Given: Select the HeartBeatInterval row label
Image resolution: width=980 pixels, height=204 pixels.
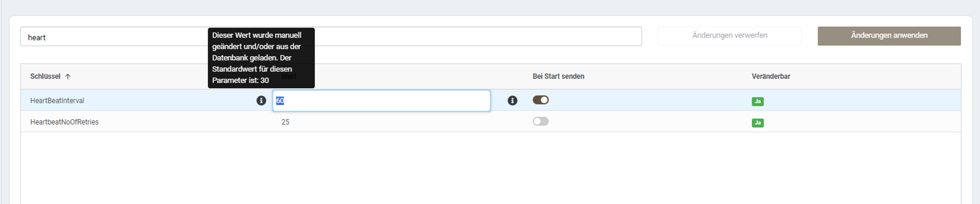Looking at the screenshot, I should tap(57, 101).
